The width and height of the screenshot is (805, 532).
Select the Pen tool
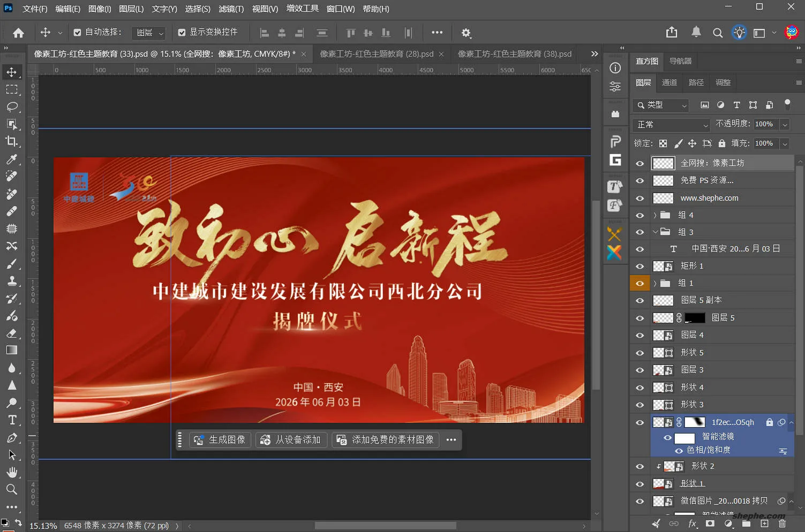(x=12, y=438)
